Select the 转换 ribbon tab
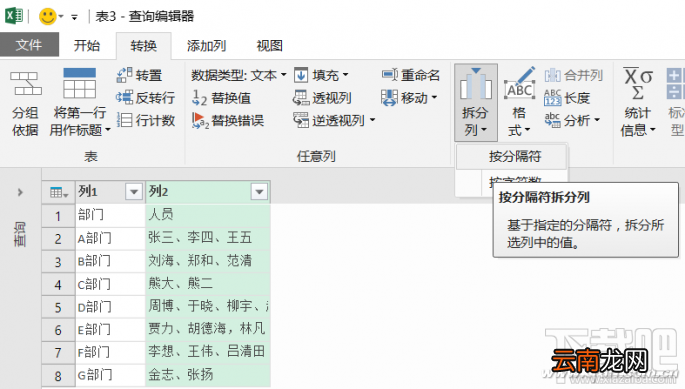The width and height of the screenshot is (685, 389). tap(143, 46)
